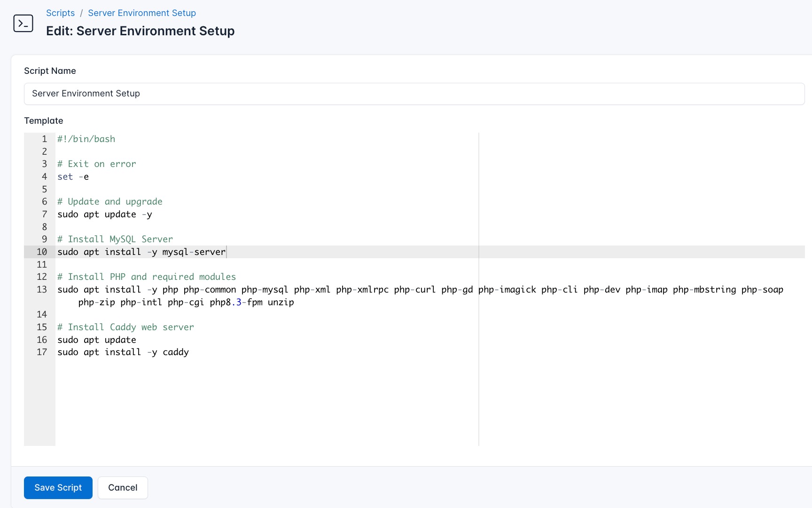Click the Edit: Server Environment Setup heading
The height and width of the screenshot is (508, 812).
140,31
